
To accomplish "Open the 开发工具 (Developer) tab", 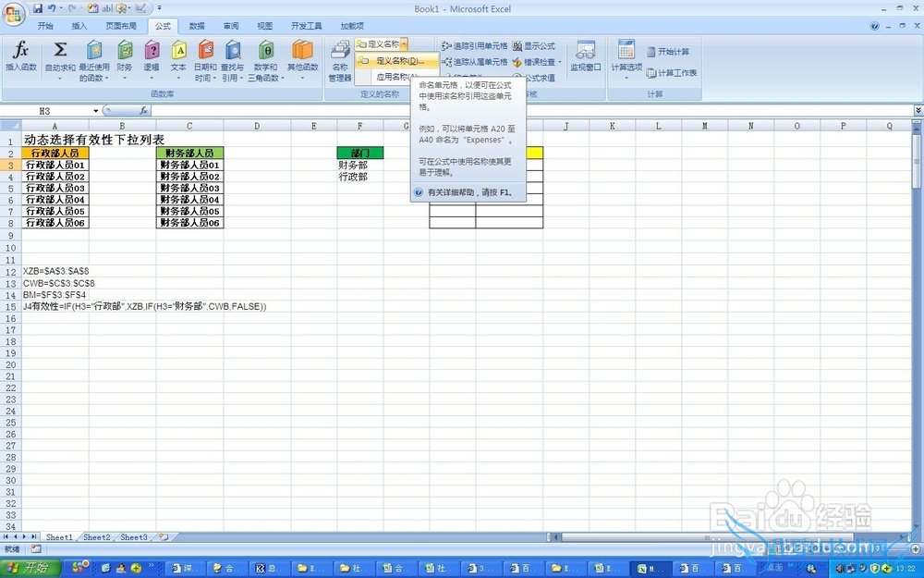I will [307, 26].
